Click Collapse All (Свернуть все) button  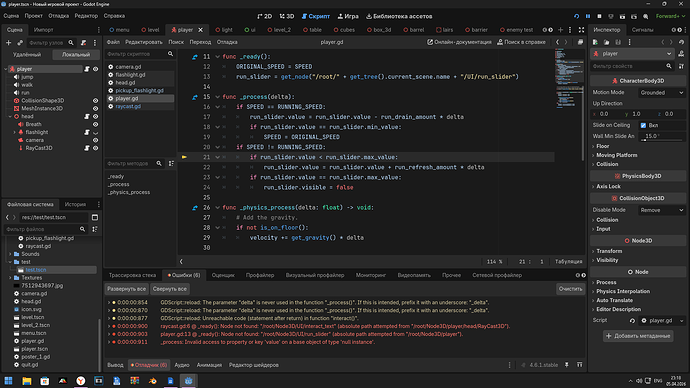169,289
